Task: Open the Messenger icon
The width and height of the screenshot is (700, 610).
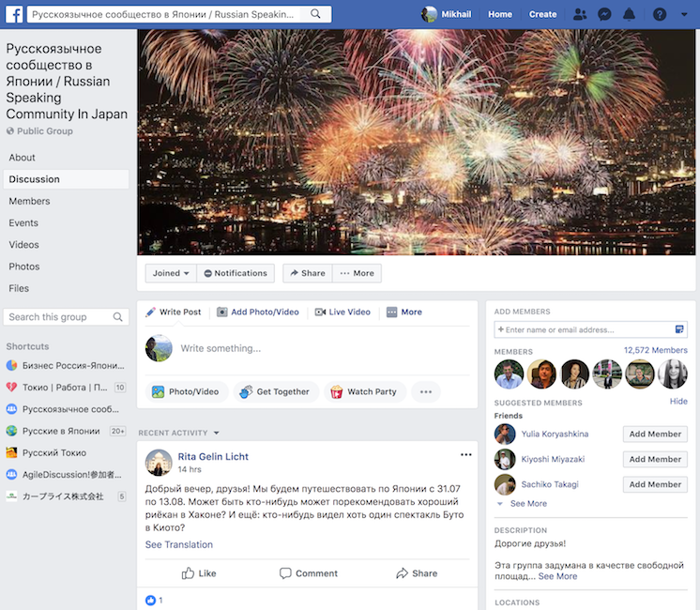Action: (x=604, y=14)
